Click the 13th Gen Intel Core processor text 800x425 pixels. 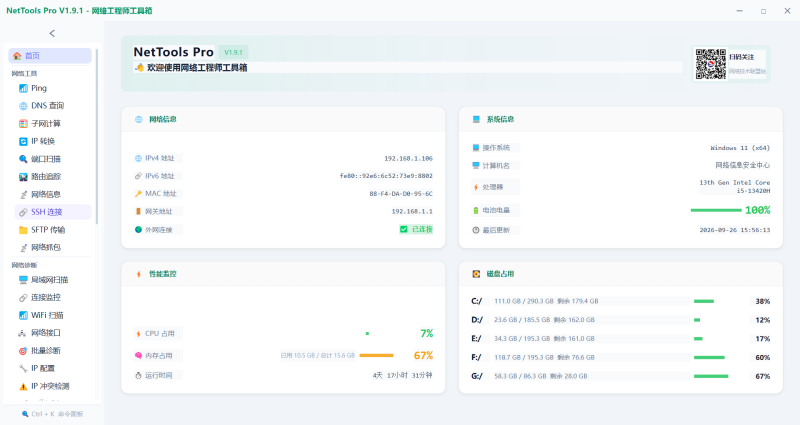point(735,187)
